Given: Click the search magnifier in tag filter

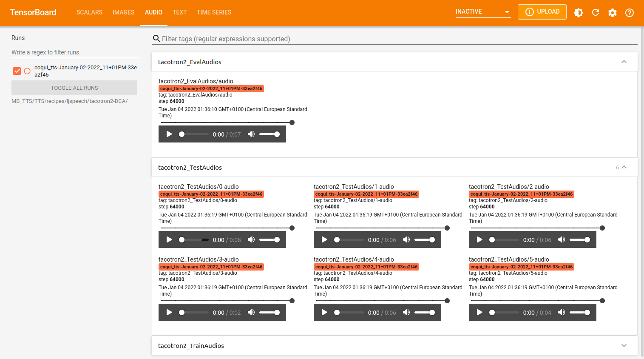Looking at the screenshot, I should point(156,39).
